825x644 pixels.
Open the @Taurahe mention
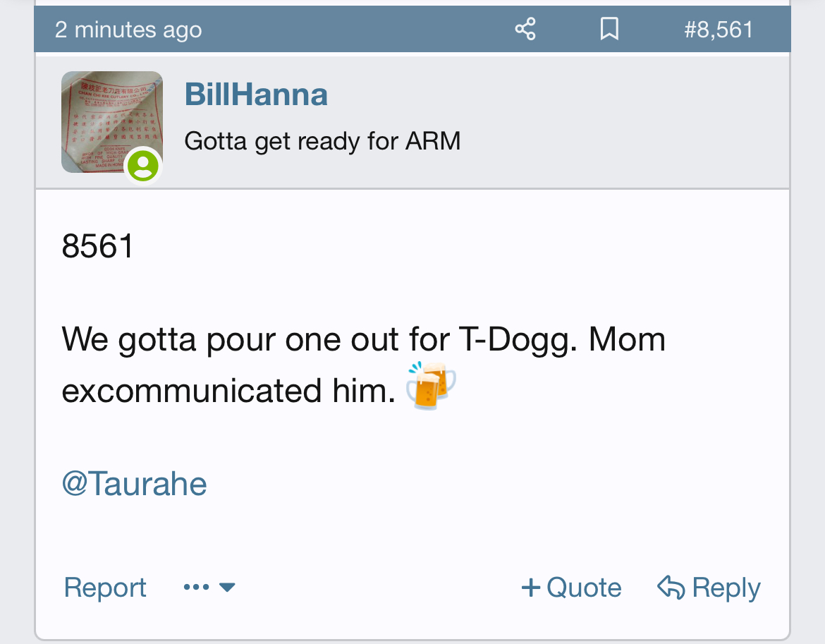point(135,484)
